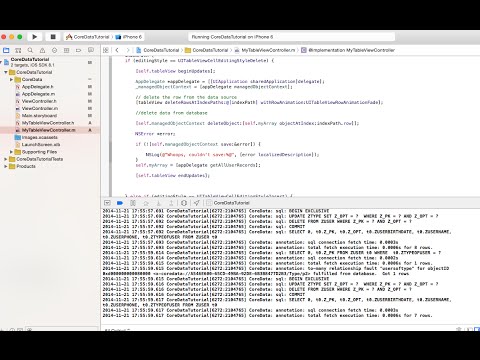This screenshot has width=480, height=360.
Task: Open the Symbol navigator tab
Action: click(x=18, y=50)
